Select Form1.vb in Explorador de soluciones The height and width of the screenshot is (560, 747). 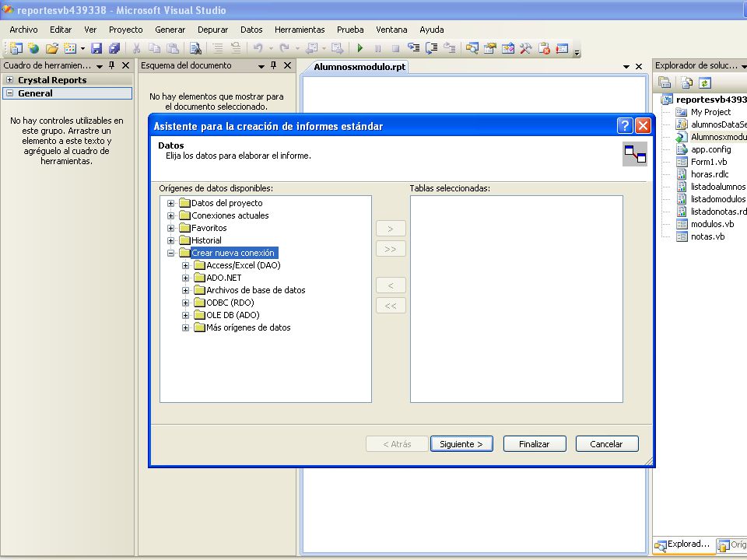click(x=709, y=162)
